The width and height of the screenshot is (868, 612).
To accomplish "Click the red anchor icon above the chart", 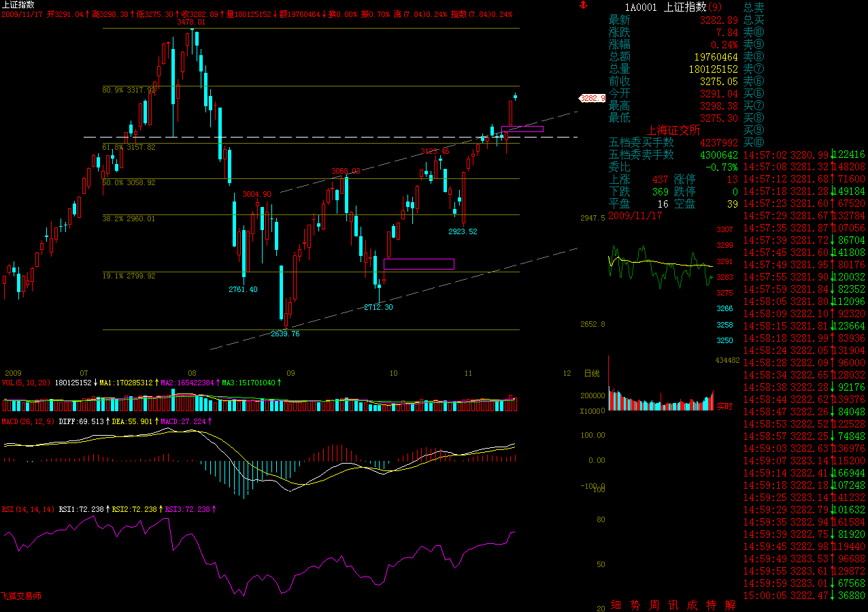I will point(582,5).
